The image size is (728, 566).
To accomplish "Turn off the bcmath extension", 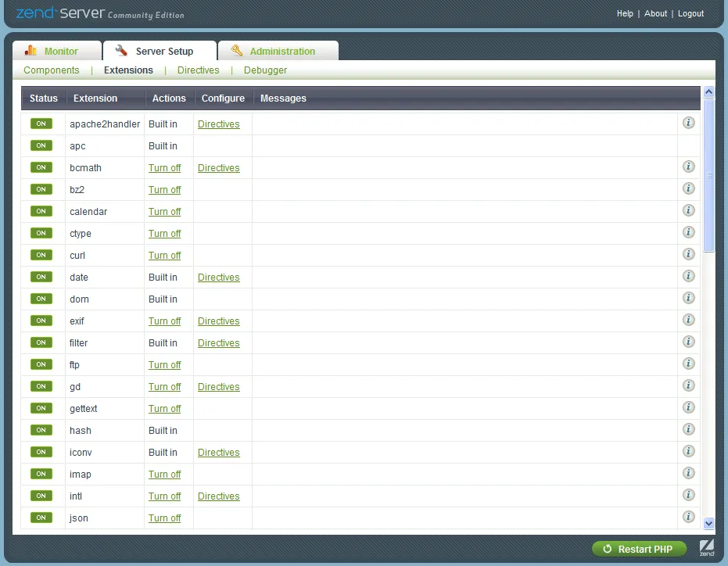I will [165, 167].
